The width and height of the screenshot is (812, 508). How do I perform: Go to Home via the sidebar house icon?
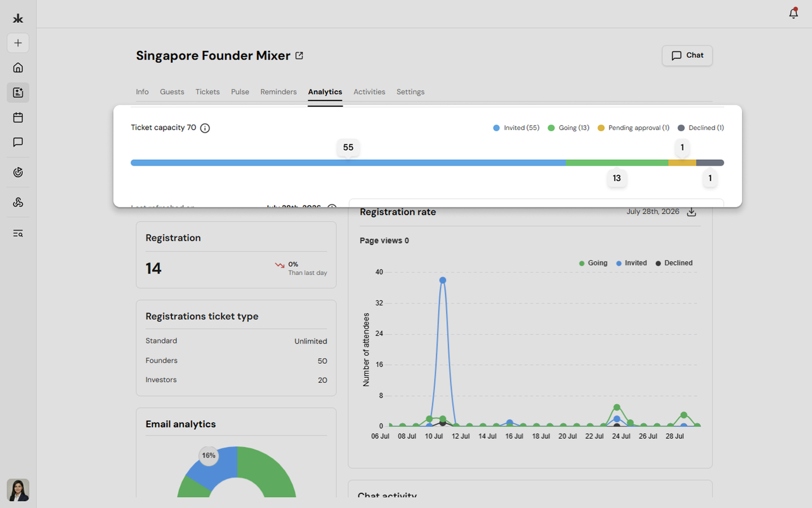(x=18, y=68)
